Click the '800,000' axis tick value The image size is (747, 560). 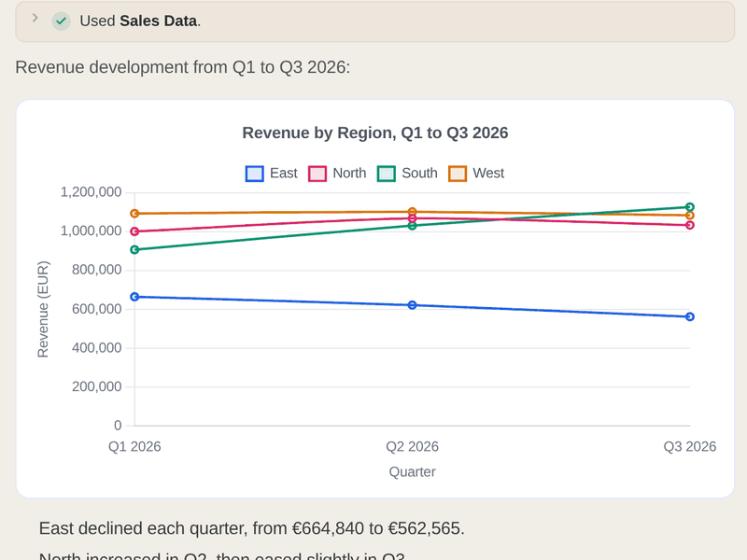(x=97, y=270)
